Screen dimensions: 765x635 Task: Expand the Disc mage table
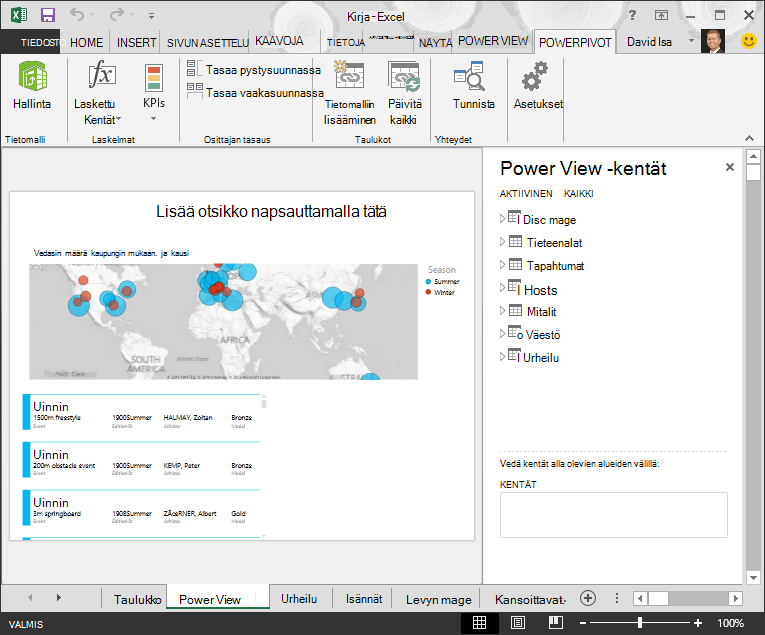503,218
